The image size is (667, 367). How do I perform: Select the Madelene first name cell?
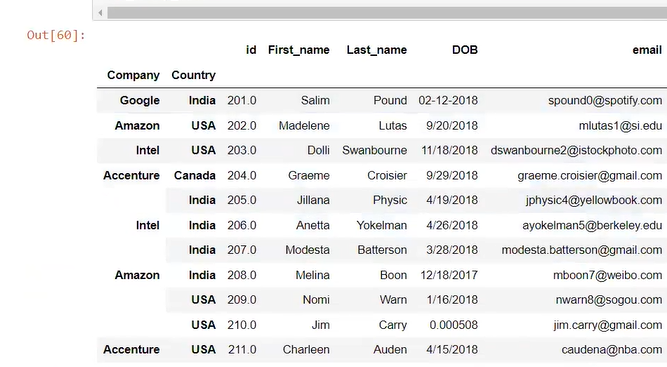coord(304,126)
